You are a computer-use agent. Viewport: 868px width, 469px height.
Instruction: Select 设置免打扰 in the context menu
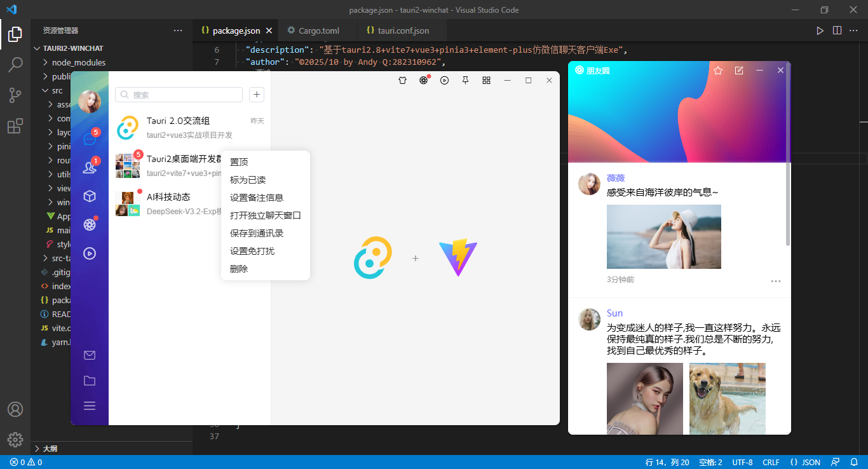265,251
